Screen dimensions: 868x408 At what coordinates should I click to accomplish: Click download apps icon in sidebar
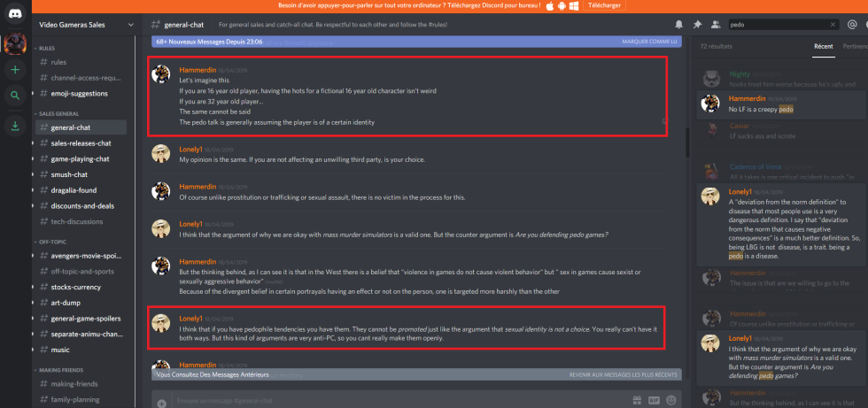click(x=15, y=126)
